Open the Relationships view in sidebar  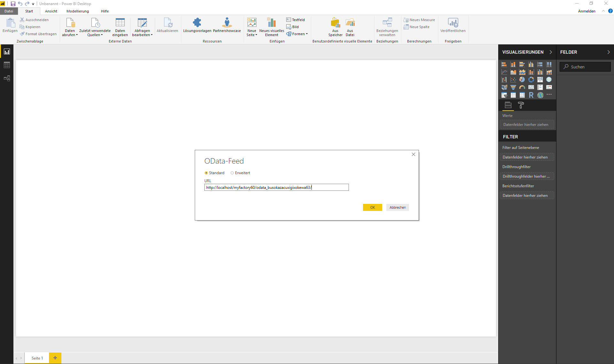[x=7, y=78]
